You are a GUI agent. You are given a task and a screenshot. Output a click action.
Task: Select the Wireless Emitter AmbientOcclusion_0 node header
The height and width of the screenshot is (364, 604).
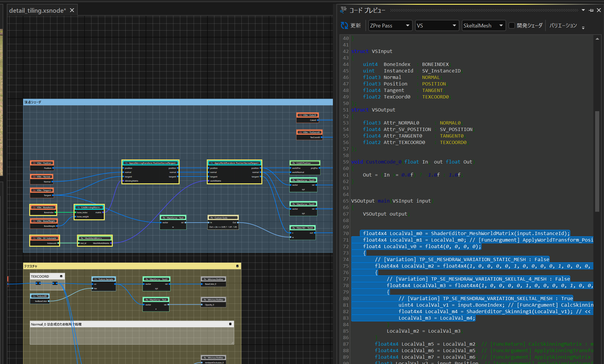click(213, 357)
